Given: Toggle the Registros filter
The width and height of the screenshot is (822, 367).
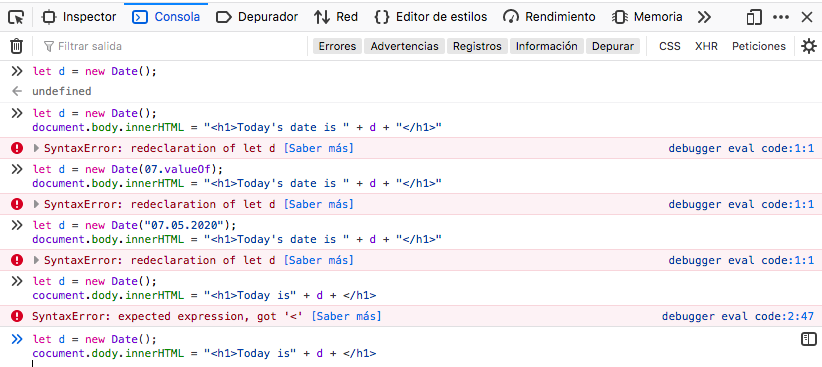Looking at the screenshot, I should tap(478, 46).
